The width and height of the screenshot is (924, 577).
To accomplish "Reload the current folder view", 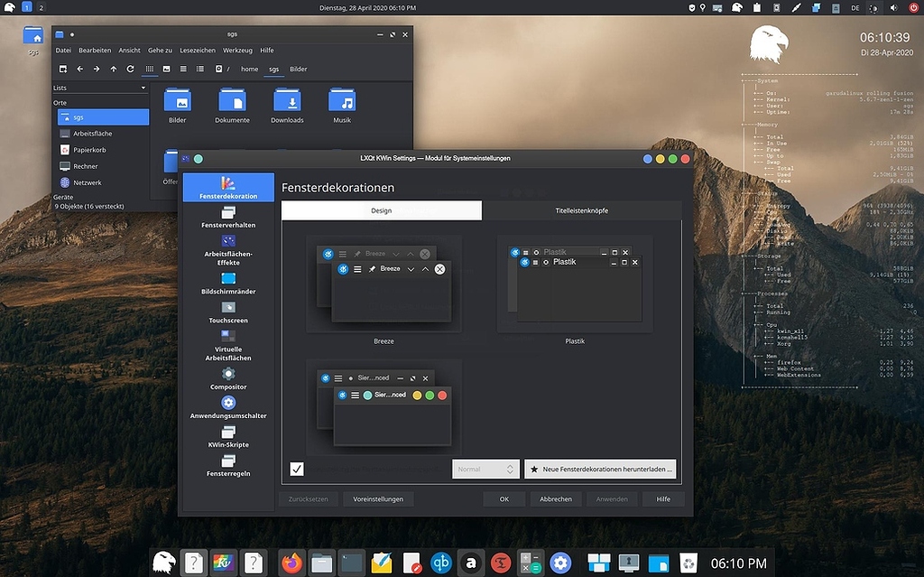I will pos(128,69).
